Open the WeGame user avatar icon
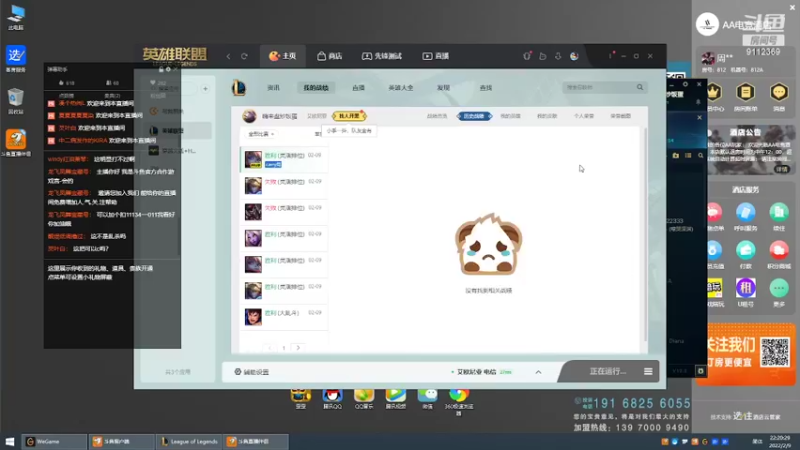The height and width of the screenshot is (450, 800). pyautogui.click(x=574, y=56)
